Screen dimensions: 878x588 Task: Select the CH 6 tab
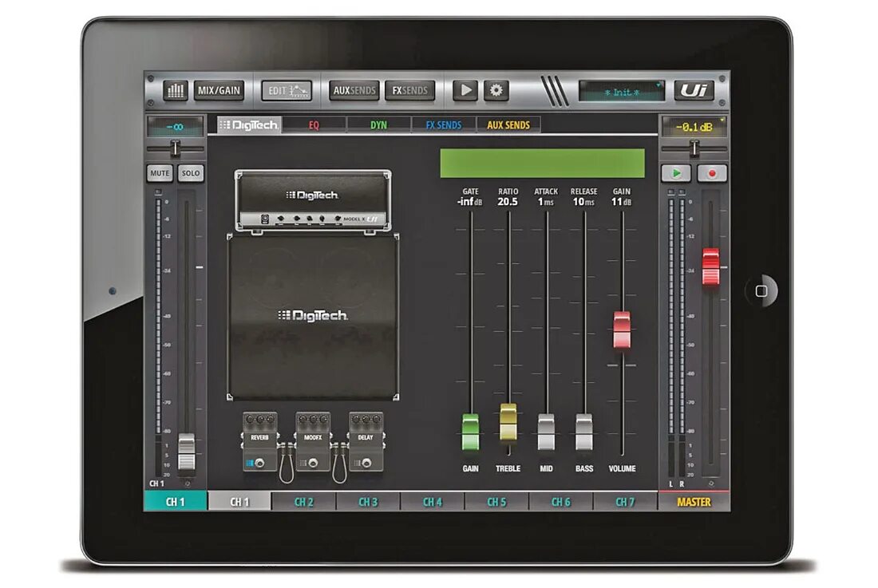(561, 501)
